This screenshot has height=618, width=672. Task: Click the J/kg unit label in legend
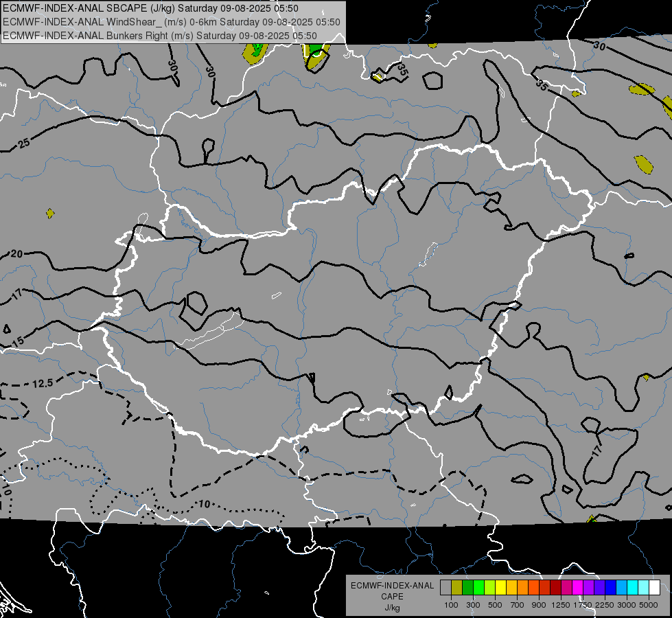(392, 608)
